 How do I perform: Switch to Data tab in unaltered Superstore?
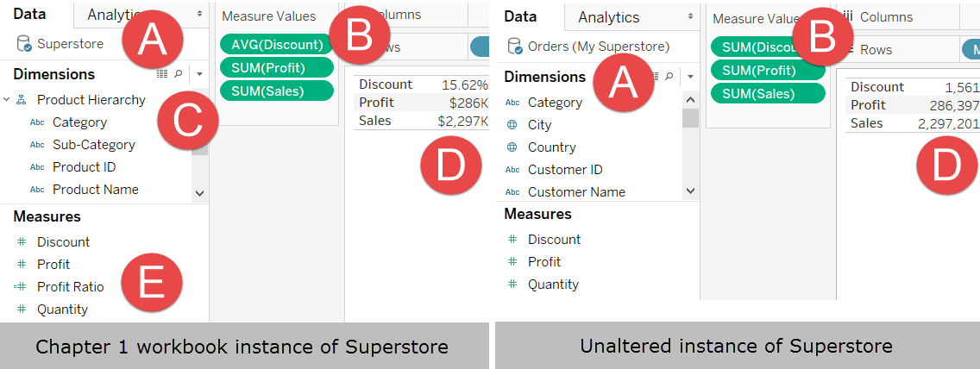(x=521, y=16)
